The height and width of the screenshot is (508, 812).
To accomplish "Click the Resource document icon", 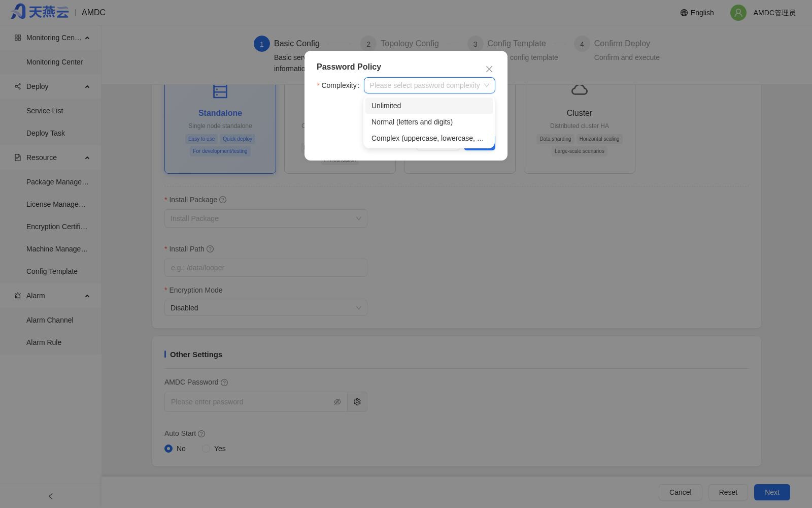I will pyautogui.click(x=18, y=157).
